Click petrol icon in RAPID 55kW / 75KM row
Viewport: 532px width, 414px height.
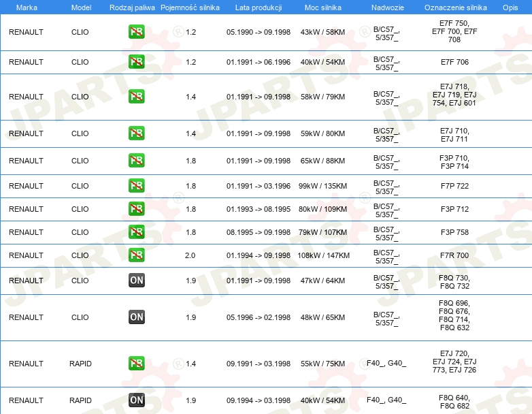136,364
